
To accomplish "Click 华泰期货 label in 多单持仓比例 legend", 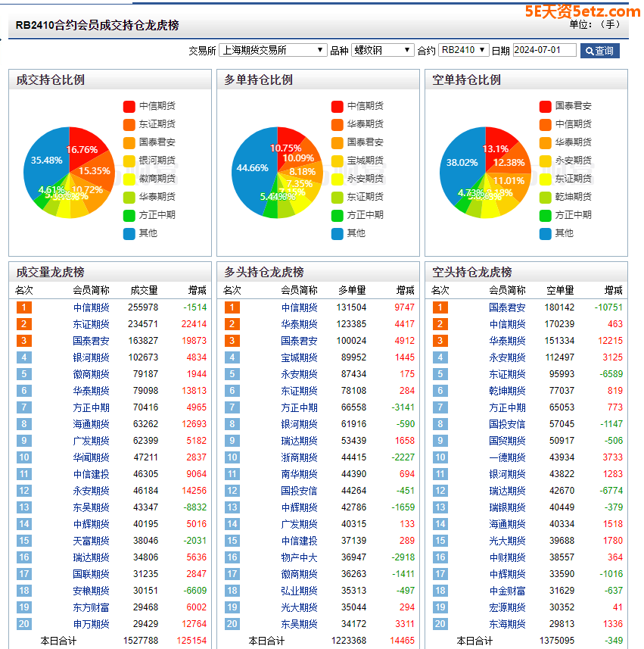I will 366,124.
